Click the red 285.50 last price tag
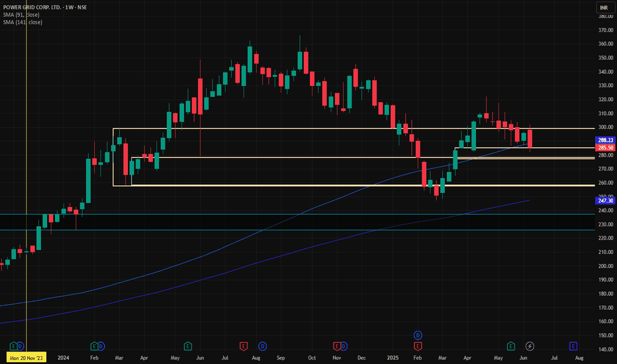The height and width of the screenshot is (364, 617). point(605,148)
